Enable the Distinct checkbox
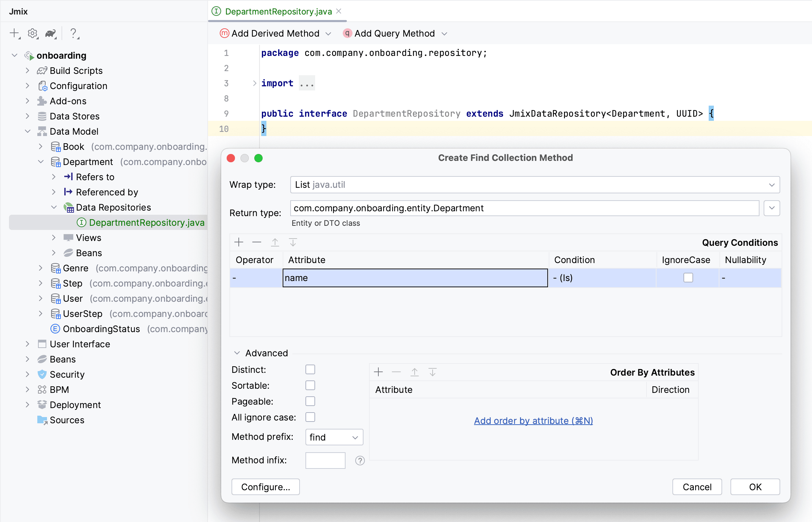 click(310, 369)
